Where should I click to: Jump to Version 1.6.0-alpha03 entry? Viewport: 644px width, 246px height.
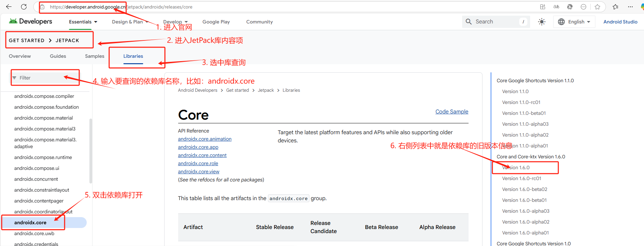[x=526, y=211]
